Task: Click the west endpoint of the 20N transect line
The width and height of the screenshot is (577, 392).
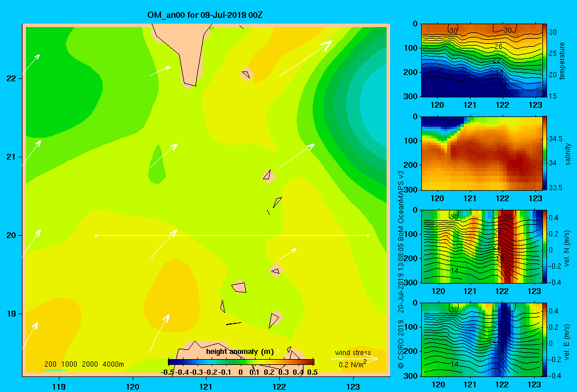Action: (x=96, y=235)
